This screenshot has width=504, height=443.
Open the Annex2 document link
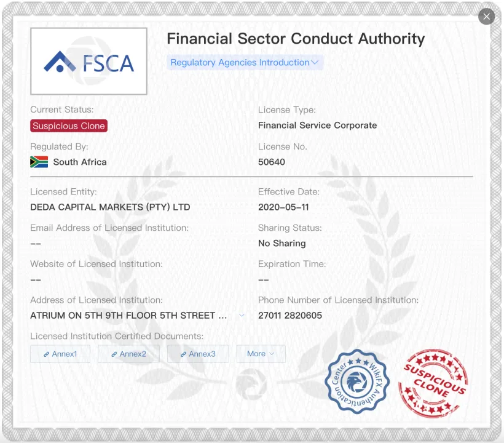[128, 354]
